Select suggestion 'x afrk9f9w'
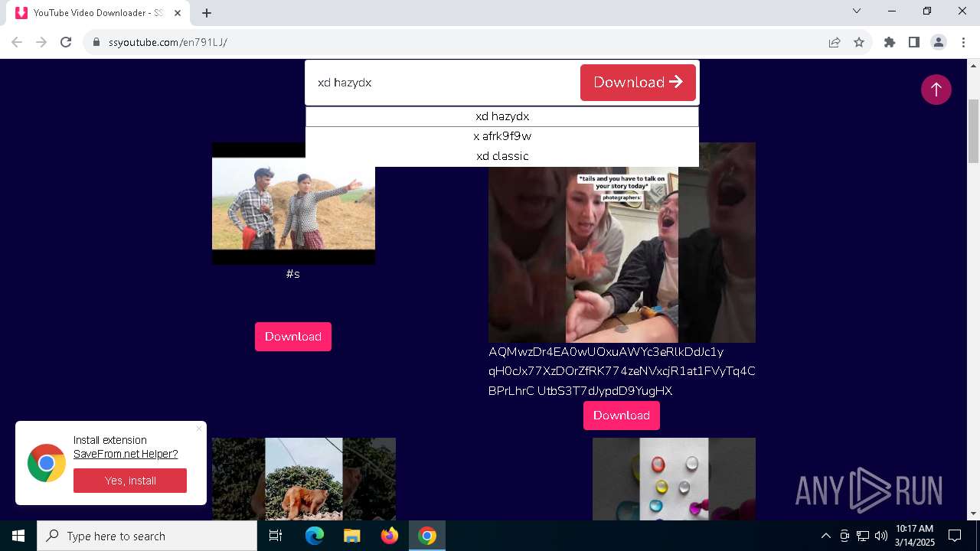 click(502, 136)
